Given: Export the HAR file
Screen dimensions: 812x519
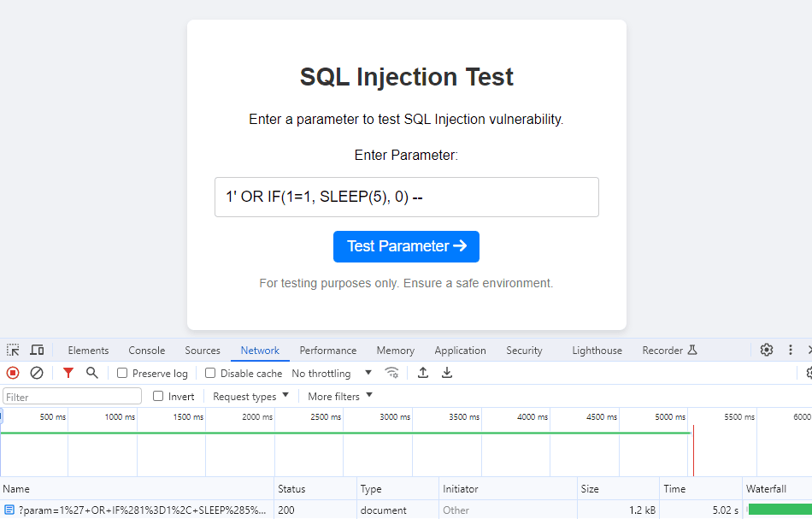Looking at the screenshot, I should (x=446, y=373).
